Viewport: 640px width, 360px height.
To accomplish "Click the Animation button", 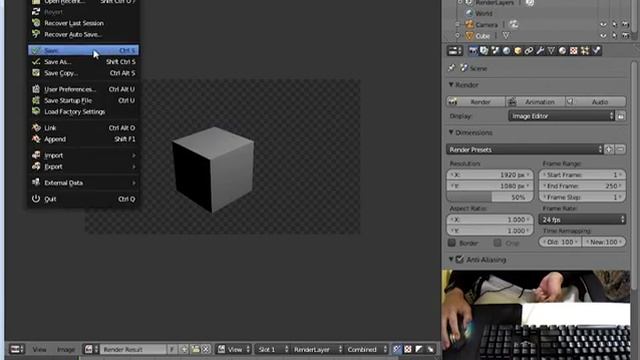I will point(536,102).
